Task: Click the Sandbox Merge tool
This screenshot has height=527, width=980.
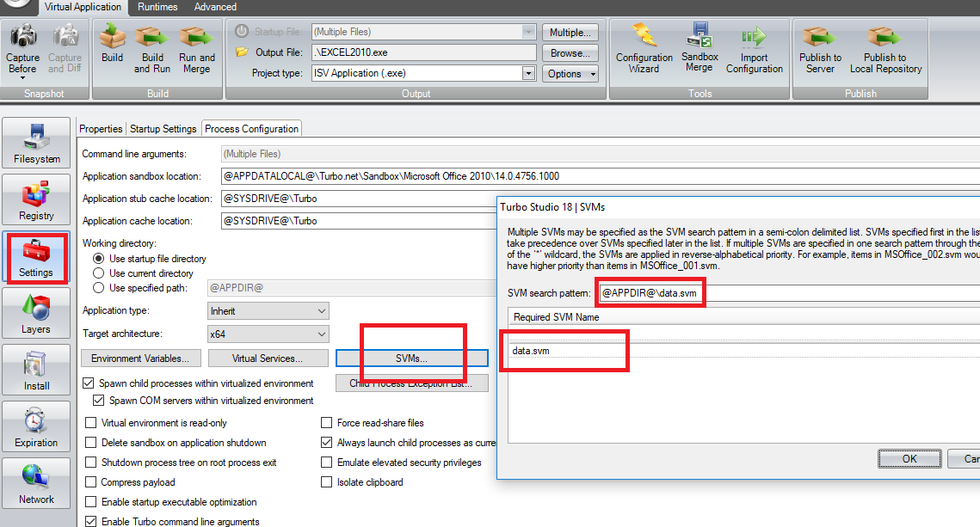Action: (699, 49)
